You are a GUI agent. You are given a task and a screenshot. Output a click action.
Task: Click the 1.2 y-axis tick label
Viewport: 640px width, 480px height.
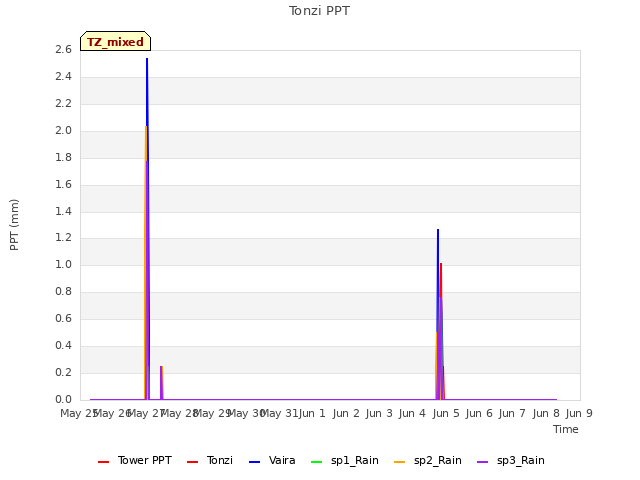63,238
